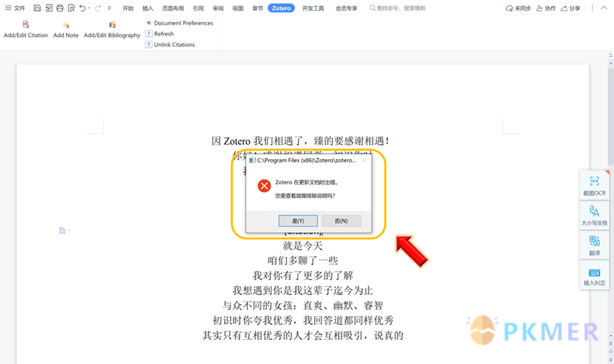614x364 pixels.
Task: Switch to the 章节 ribbon tab
Action: 258,9
